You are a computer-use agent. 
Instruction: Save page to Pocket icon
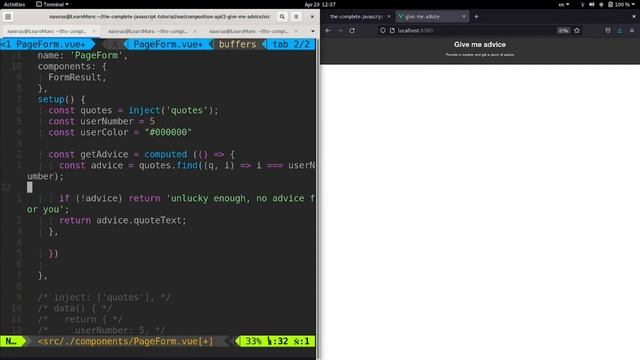click(608, 31)
